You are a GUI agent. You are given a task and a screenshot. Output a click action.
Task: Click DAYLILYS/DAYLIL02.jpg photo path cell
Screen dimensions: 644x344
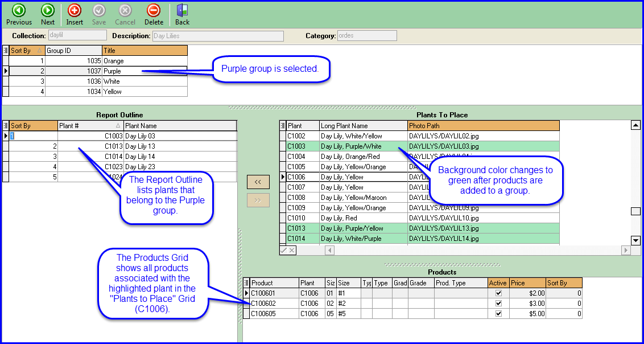coord(484,136)
